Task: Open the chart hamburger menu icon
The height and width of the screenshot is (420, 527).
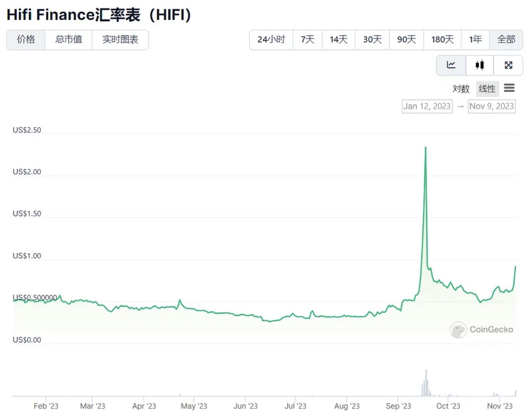Action: 509,88
